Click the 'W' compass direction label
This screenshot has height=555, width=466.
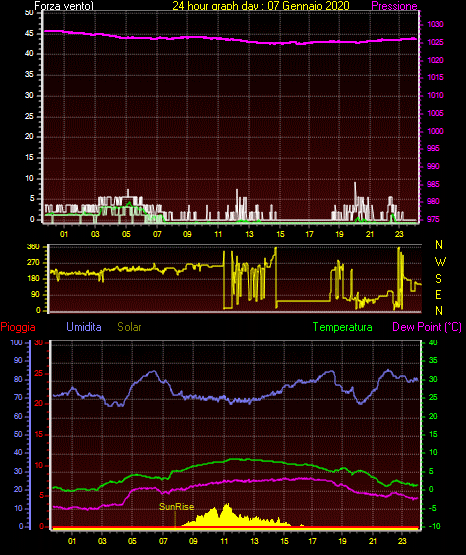(x=440, y=262)
